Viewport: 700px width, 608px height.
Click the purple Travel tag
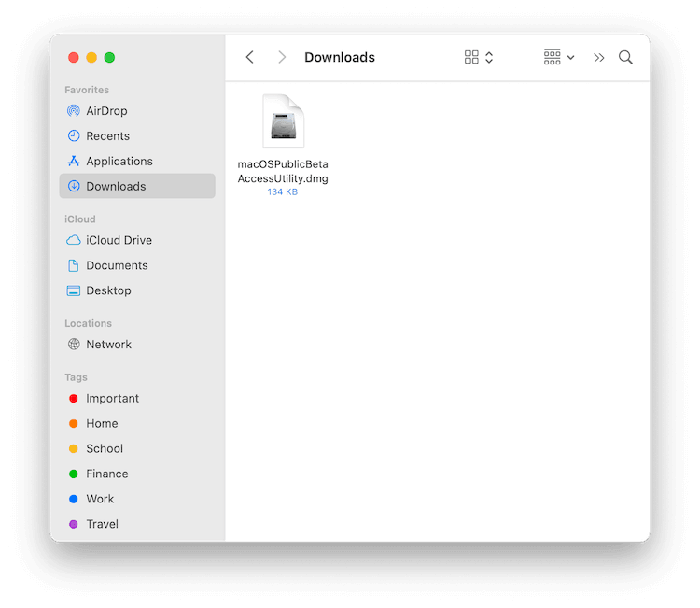(102, 525)
